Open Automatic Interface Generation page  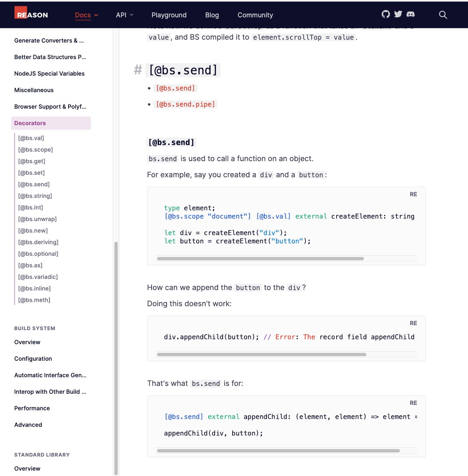pos(50,375)
